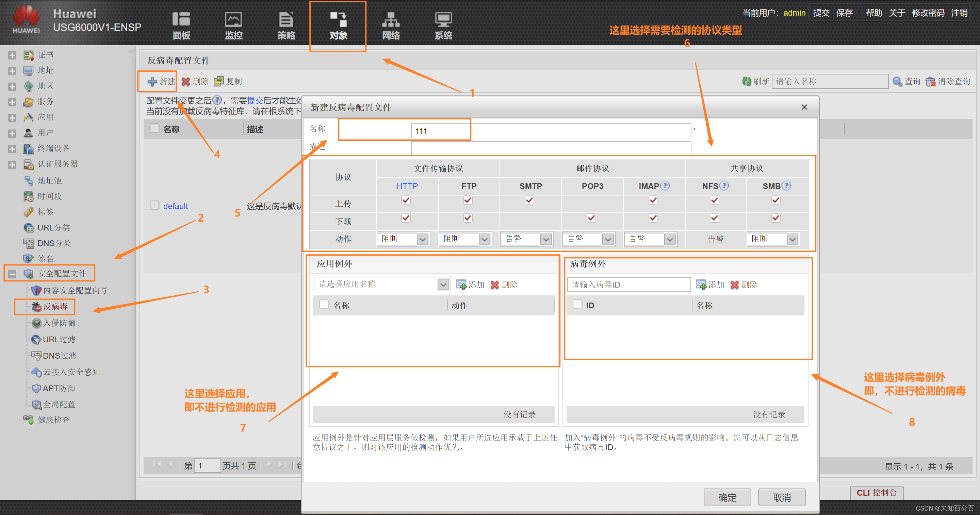Image resolution: width=980 pixels, height=515 pixels.
Task: Click 添加 icon in 病毒例外 panel
Action: [701, 285]
